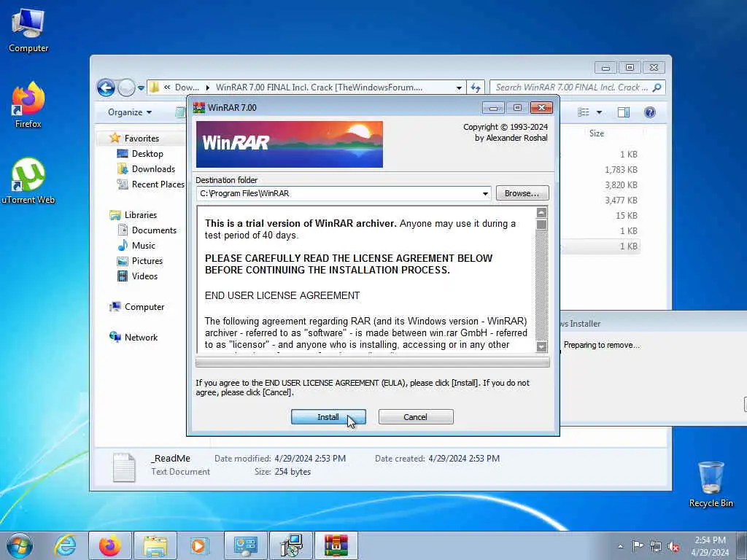Click the Explorer forward navigation arrow
The image size is (747, 560).
126,87
